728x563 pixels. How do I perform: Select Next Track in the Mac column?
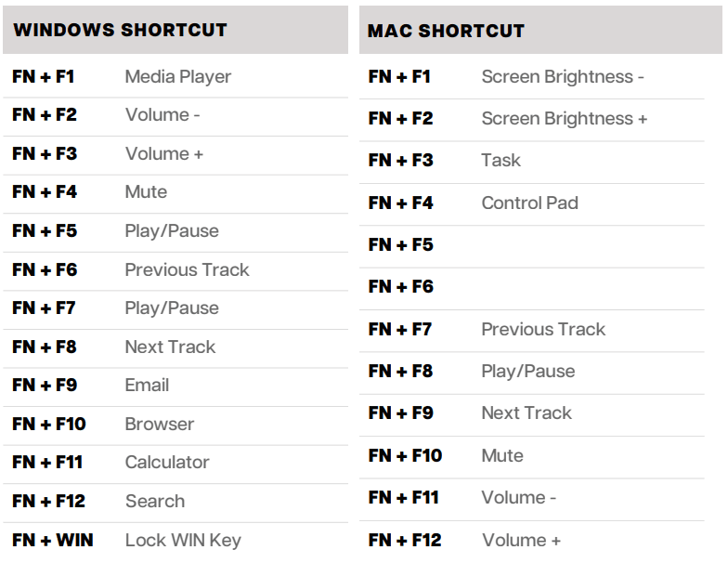point(526,412)
